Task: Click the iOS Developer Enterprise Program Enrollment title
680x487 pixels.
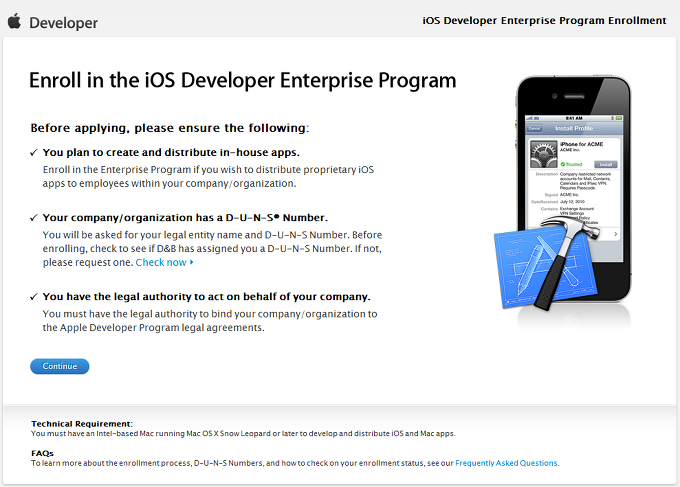Action: (x=544, y=20)
